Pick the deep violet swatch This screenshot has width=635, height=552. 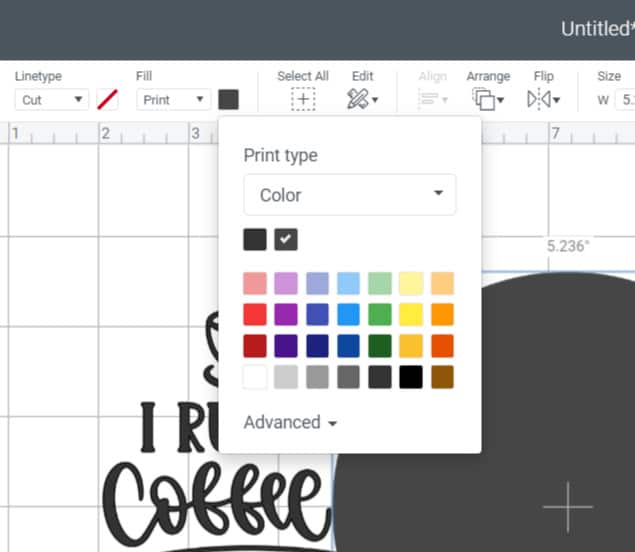coord(286,346)
